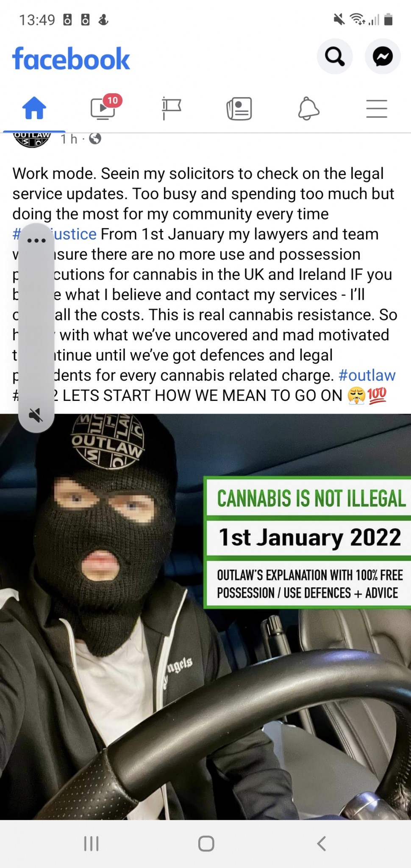The height and width of the screenshot is (868, 411).
Task: Tap the Outlaw profile picture
Action: point(32,139)
